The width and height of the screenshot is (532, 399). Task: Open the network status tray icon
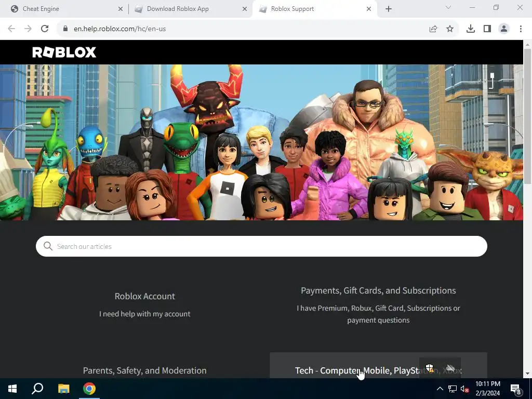pyautogui.click(x=453, y=389)
